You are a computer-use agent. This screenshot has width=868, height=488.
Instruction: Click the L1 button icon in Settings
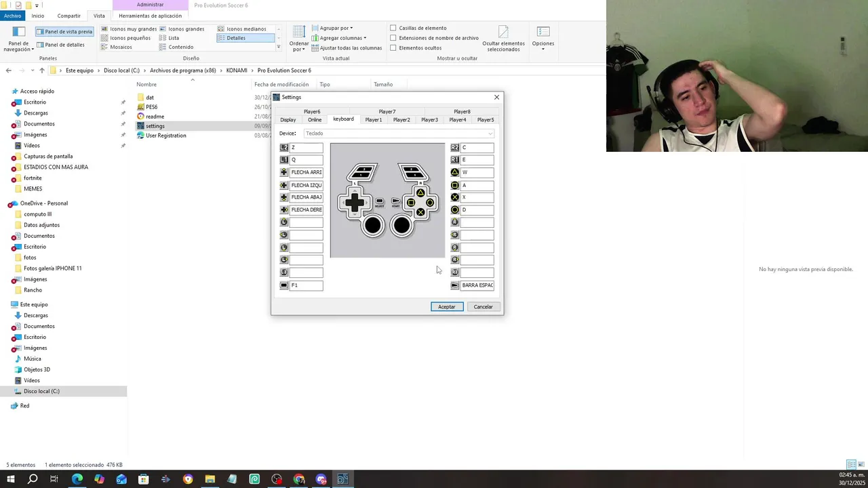click(x=284, y=160)
